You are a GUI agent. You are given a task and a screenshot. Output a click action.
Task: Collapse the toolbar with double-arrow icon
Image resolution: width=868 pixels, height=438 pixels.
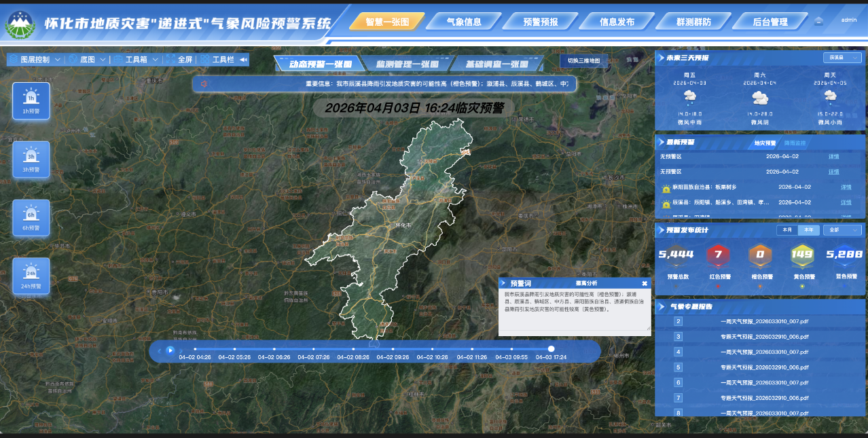pos(243,60)
